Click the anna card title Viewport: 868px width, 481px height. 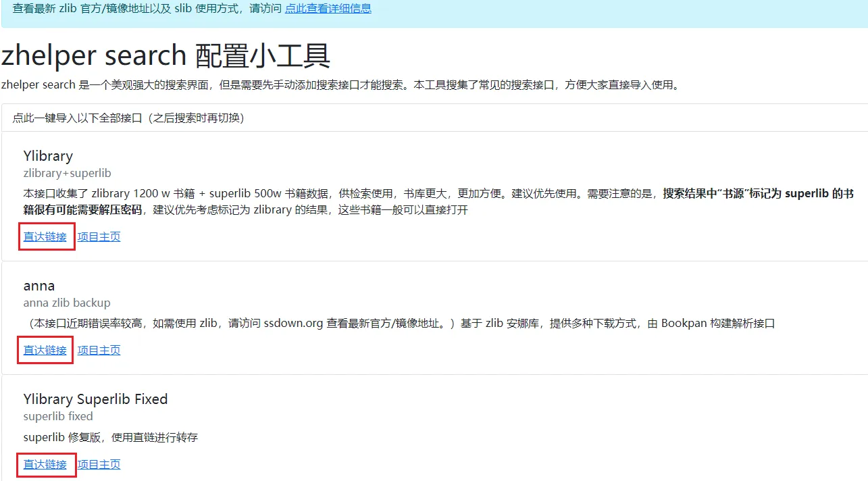coord(39,286)
